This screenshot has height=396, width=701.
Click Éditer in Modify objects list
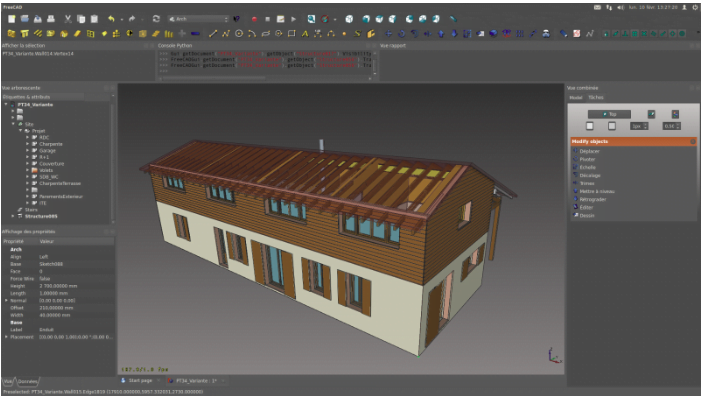[x=586, y=207]
